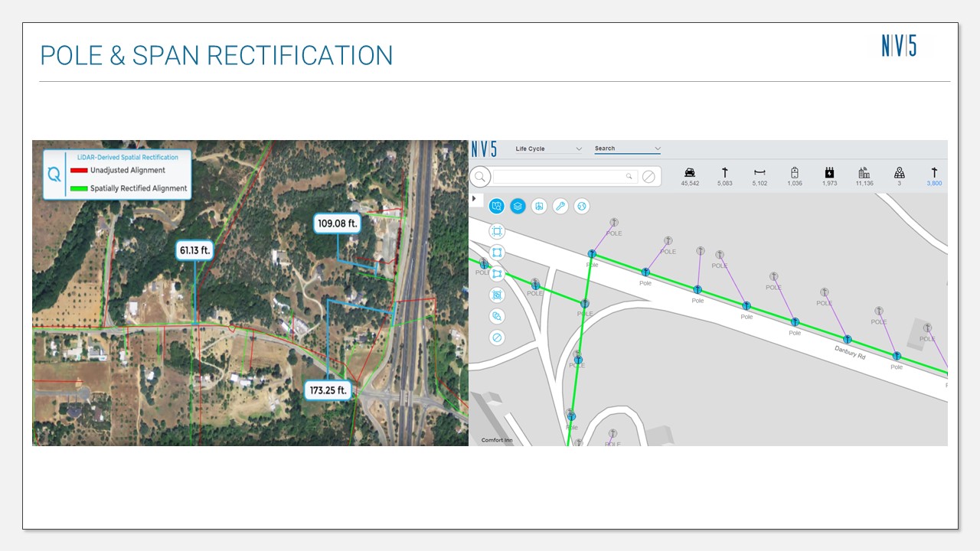Screen dimensions: 980x551
Task: Click the small magnifier inside the search field
Action: coord(629,177)
